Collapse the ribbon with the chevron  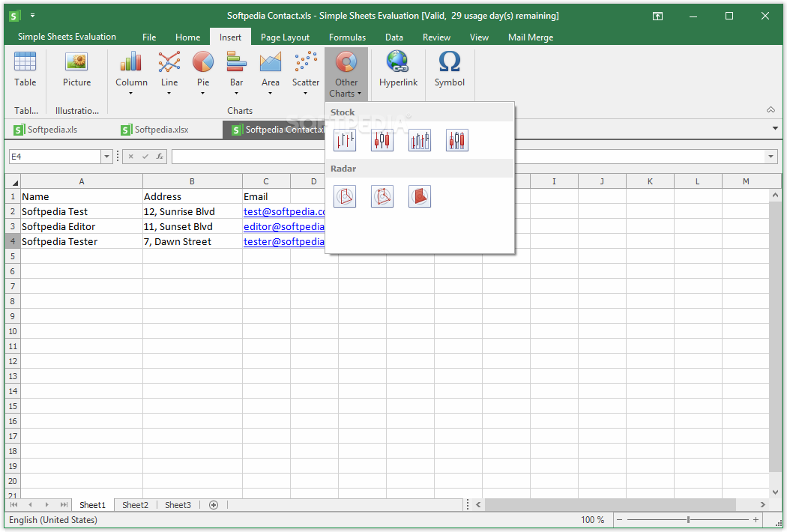tap(771, 110)
